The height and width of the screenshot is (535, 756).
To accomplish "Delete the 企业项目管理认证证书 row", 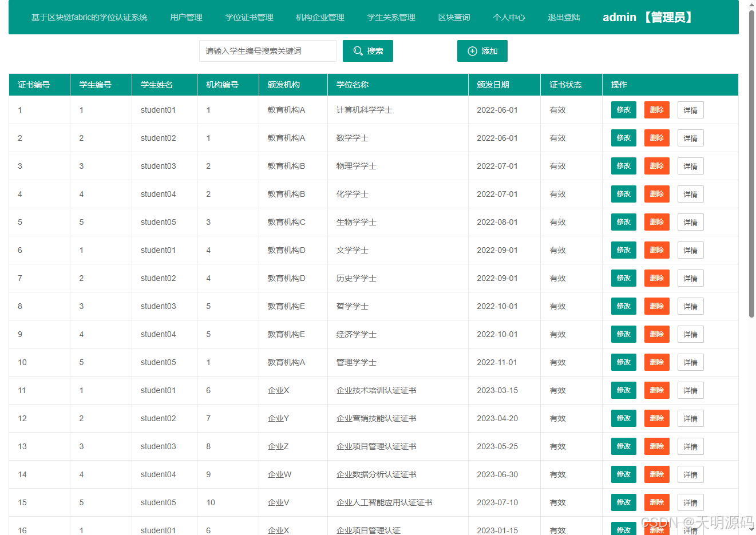I will [x=657, y=446].
